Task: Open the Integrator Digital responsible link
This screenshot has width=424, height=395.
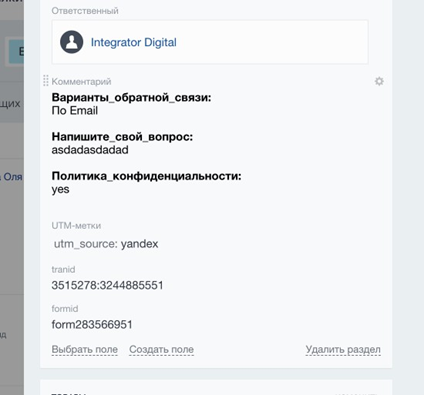Action: tap(134, 42)
